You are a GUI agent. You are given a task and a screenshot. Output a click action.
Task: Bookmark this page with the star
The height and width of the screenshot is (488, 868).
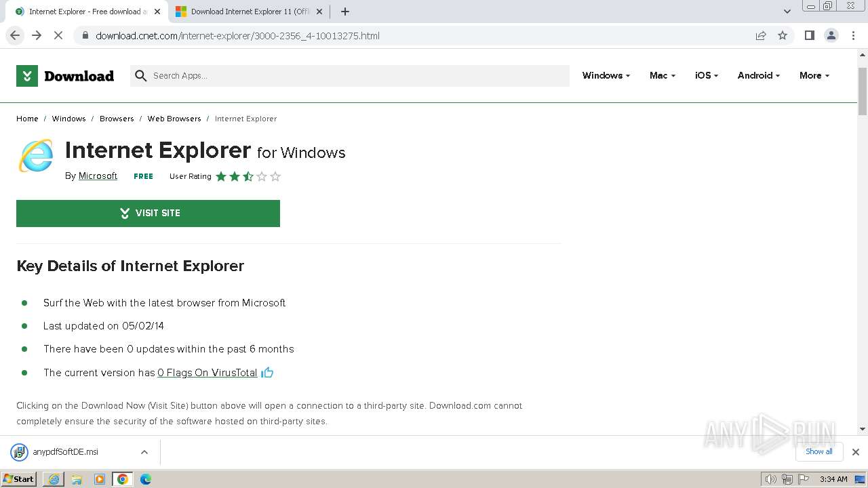point(783,35)
